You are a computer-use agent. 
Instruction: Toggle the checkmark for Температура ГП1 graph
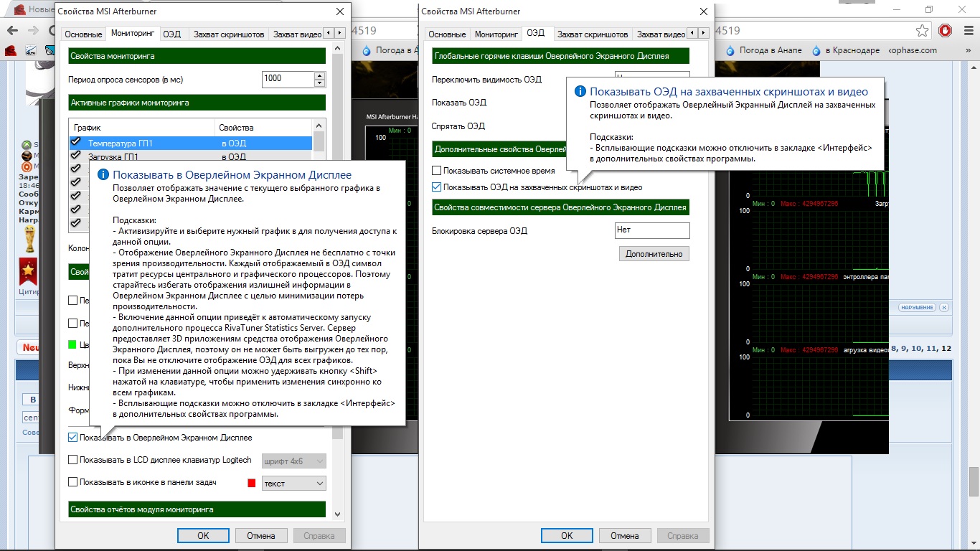pos(75,143)
